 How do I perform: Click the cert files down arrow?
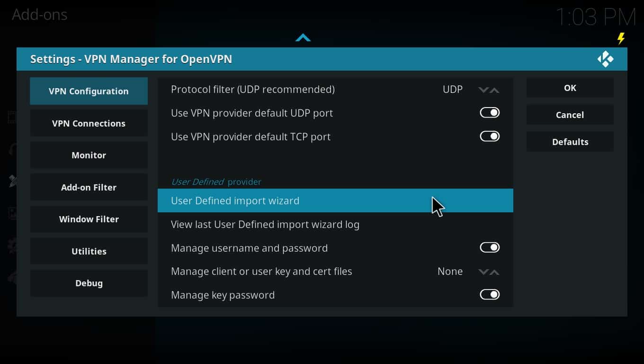point(483,272)
